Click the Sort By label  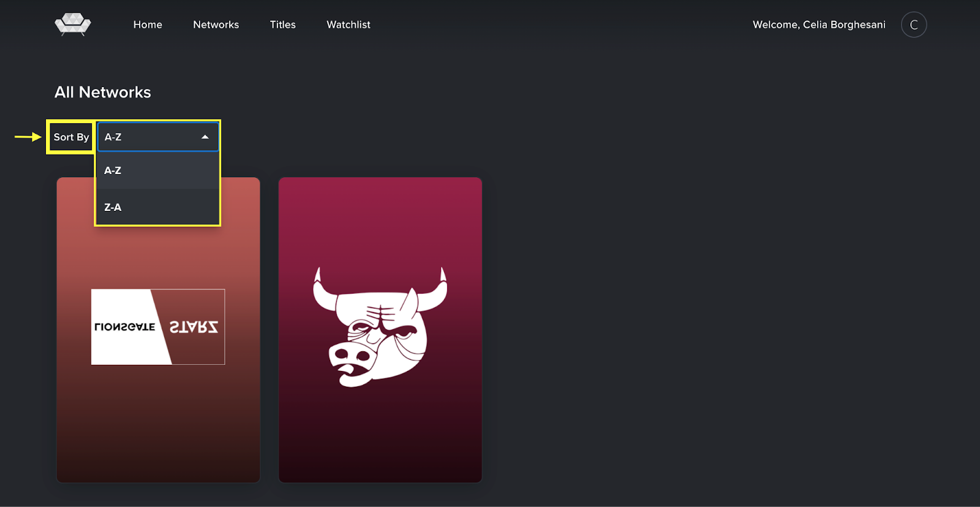tap(71, 137)
